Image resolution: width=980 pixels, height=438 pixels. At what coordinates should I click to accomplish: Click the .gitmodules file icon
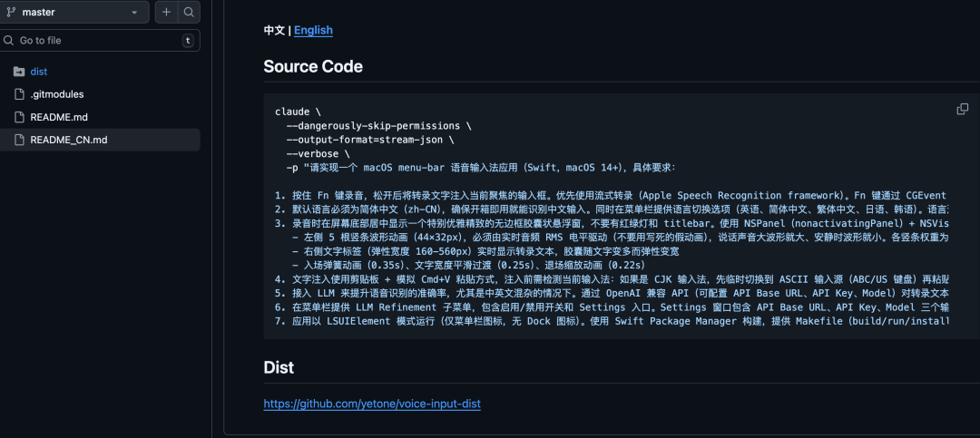pyautogui.click(x=19, y=94)
